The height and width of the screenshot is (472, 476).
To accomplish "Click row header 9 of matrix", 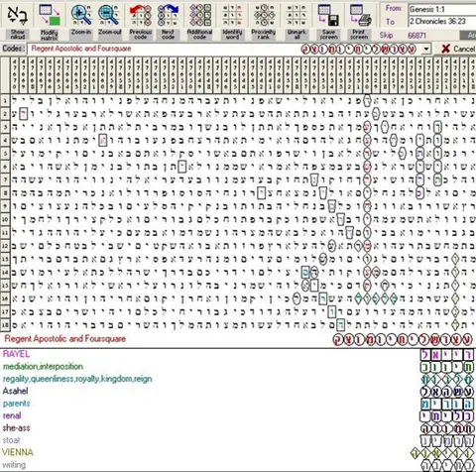I will (x=5, y=206).
